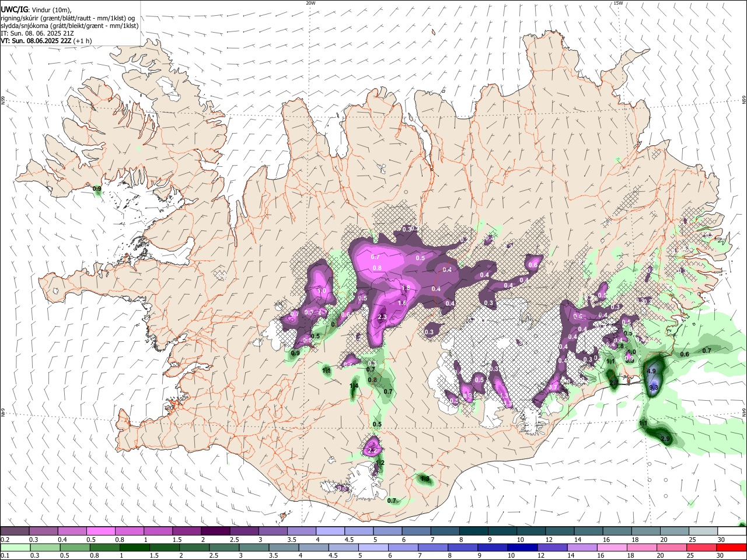
Task: Click the navy blue swatch labeled 10 in rain legend
Action: click(521, 547)
